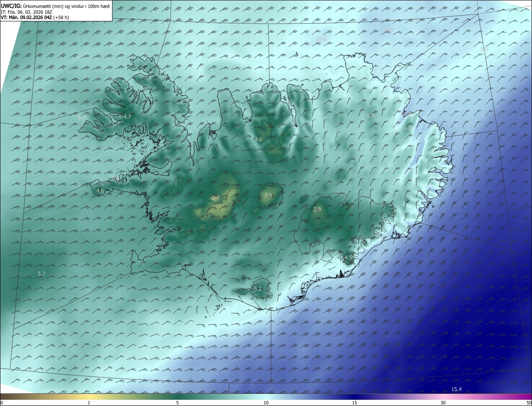Screen dimensions: 532x406
Task: Click the 4.5 value label on the map
Action: pyautogui.click(x=348, y=257)
